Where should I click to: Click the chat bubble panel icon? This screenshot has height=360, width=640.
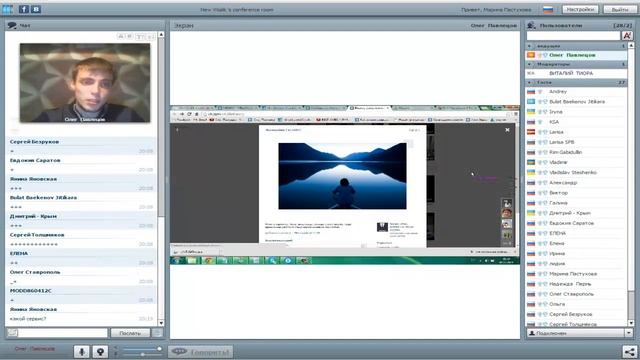tap(12, 25)
